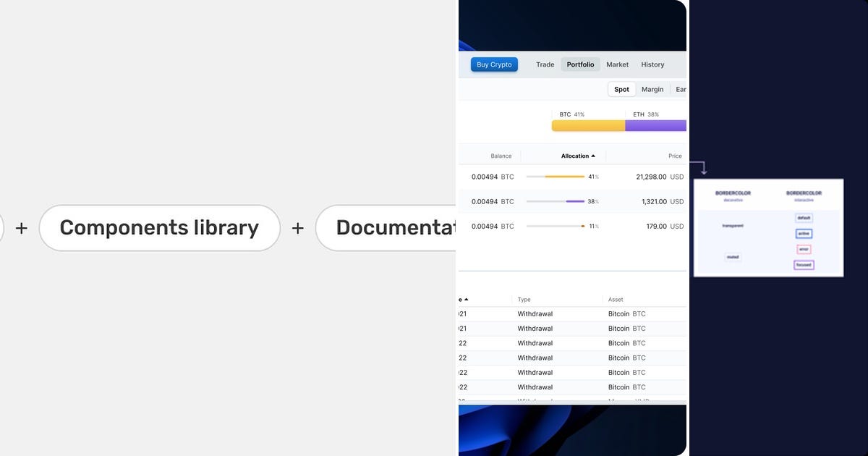The image size is (868, 456).
Task: Click the 'focused' purple border swatch
Action: pos(804,265)
